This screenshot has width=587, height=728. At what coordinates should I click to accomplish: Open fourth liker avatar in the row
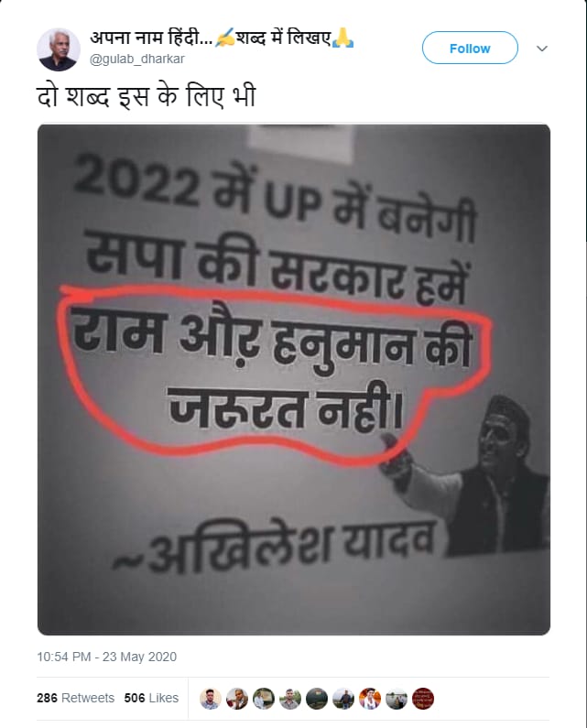[x=289, y=699]
